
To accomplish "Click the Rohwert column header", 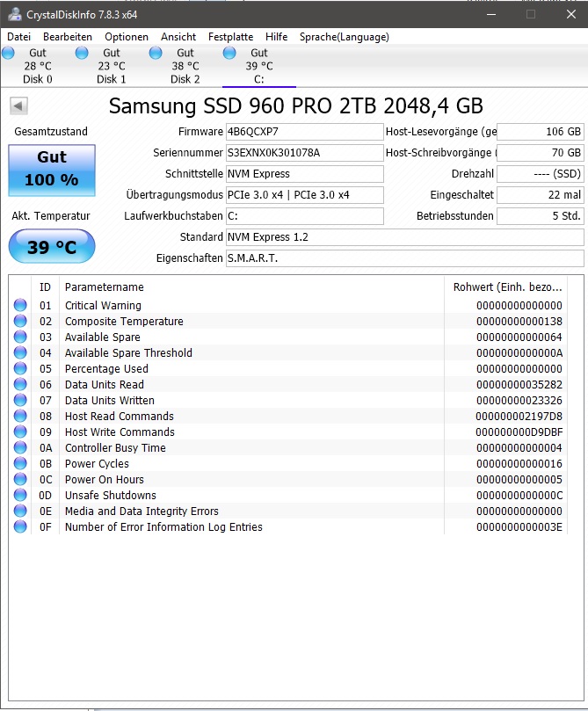I will [x=506, y=287].
